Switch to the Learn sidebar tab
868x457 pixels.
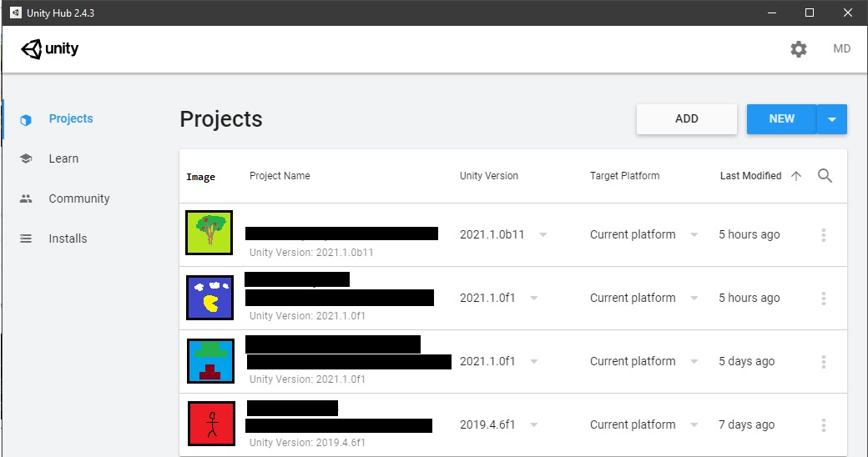(63, 158)
